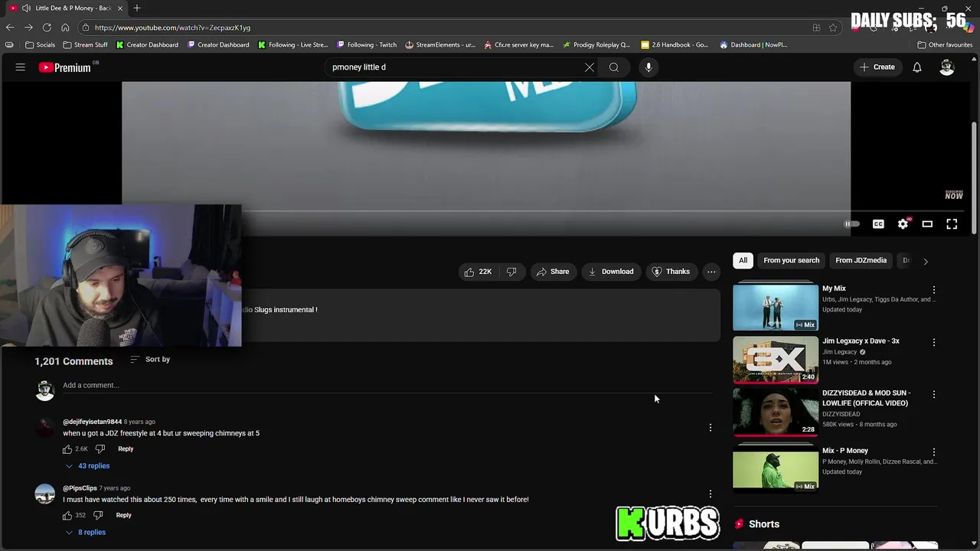
Task: Open the Socials bookmarks folder
Action: coord(40,44)
